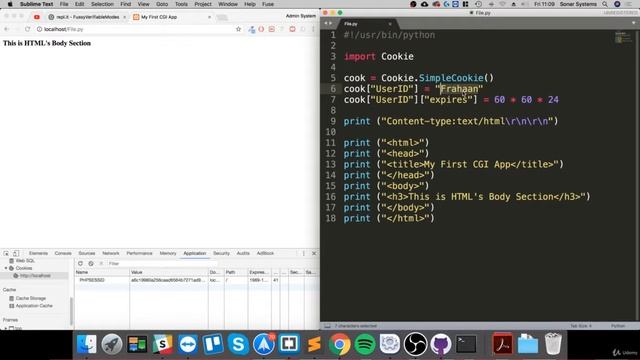Viewport: 640px width, 360px height.
Task: Select Application Cache in the sidebar
Action: click(34, 306)
